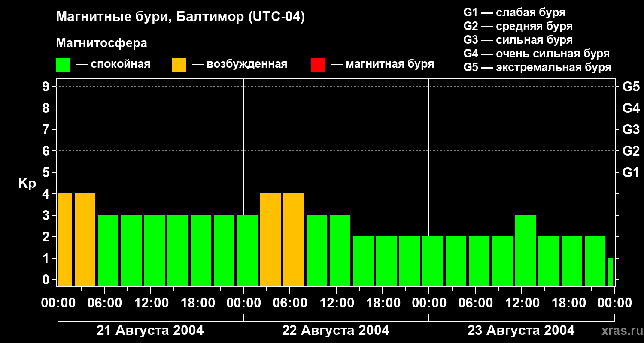Click the '— возбужденная' legend label
Viewport: 644px width, 343px height.
pos(240,65)
